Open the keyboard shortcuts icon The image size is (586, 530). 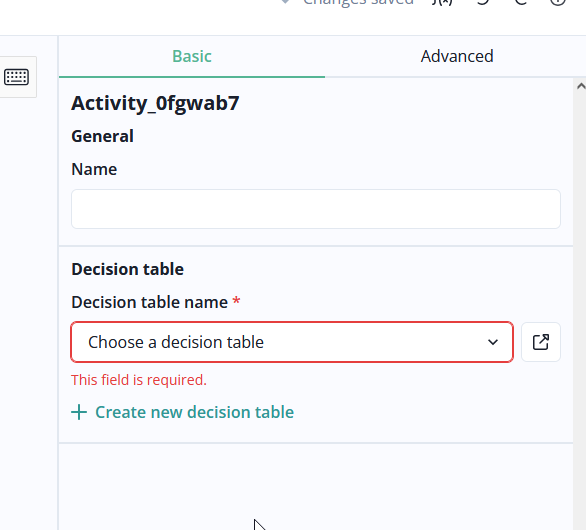pos(16,77)
